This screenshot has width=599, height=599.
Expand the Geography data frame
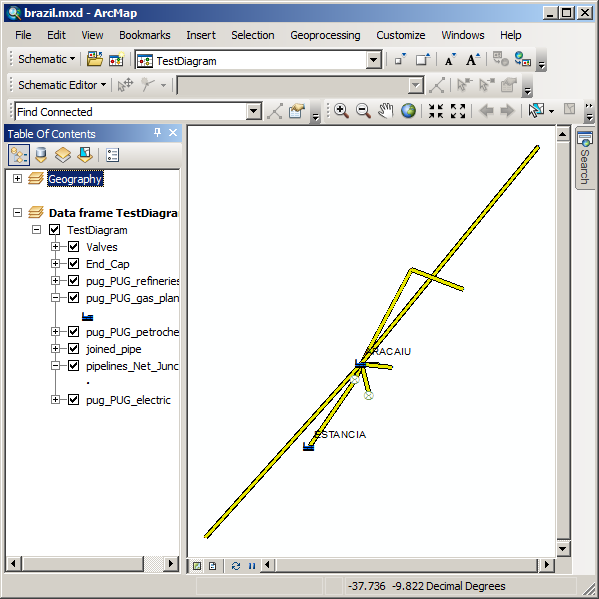17,178
